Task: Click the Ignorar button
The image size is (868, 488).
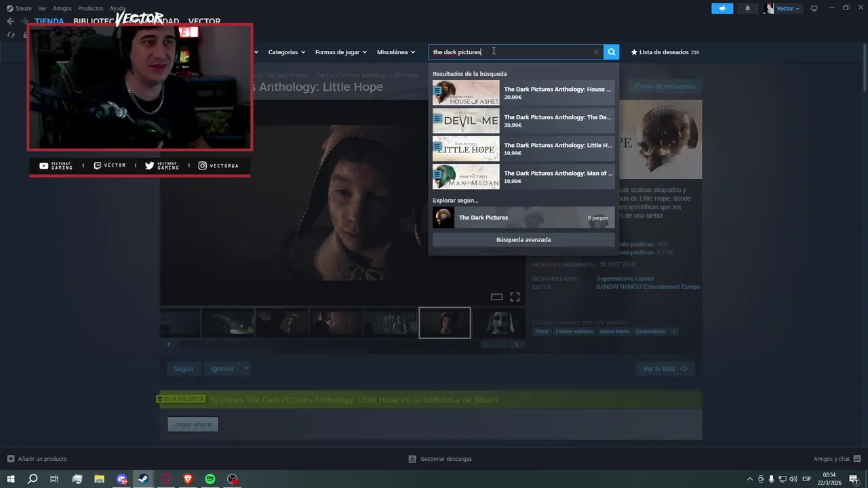Action: tap(222, 369)
